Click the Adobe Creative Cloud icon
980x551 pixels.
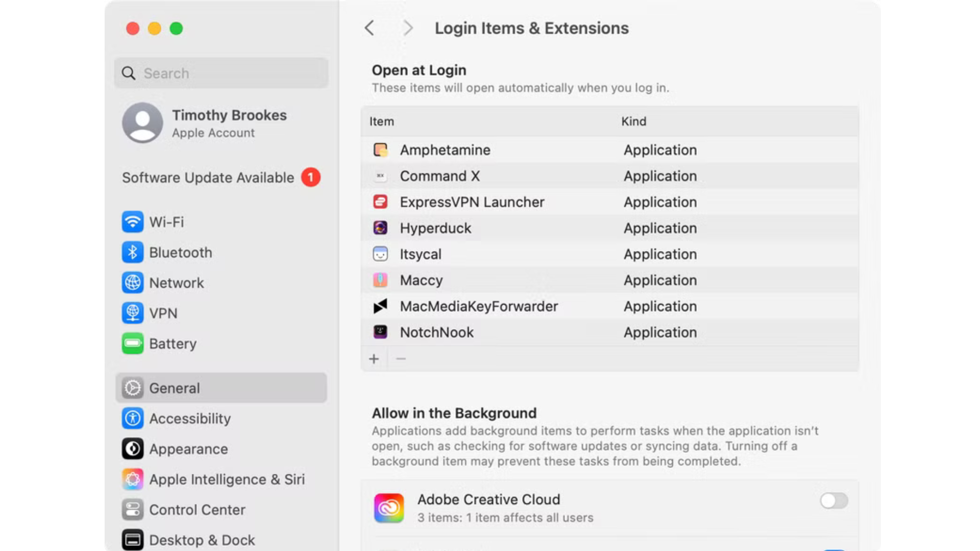tap(389, 508)
